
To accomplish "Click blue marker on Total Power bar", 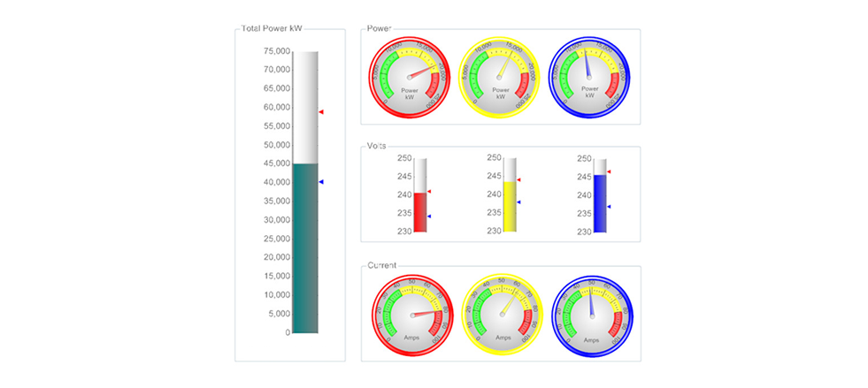I will point(321,182).
